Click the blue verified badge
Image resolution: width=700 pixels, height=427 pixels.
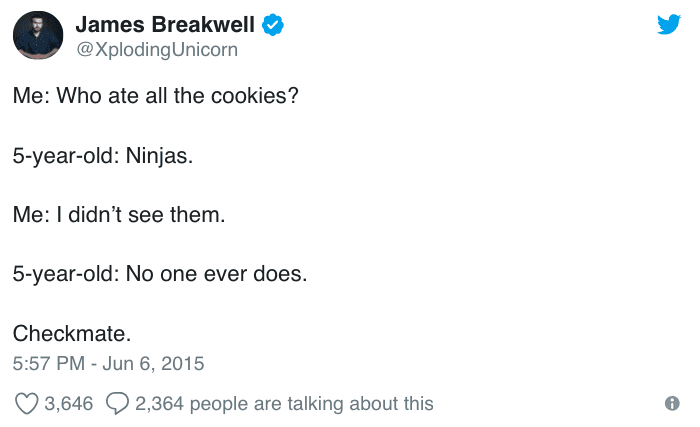[272, 25]
